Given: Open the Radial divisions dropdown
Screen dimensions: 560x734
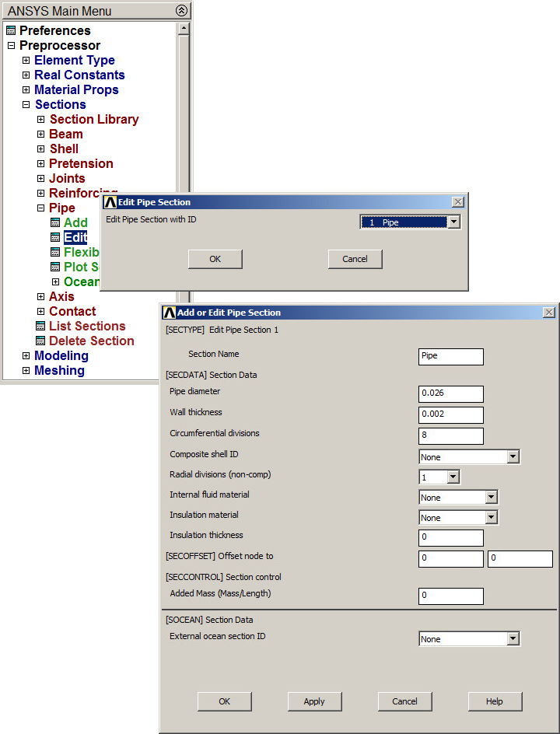Looking at the screenshot, I should tap(453, 477).
